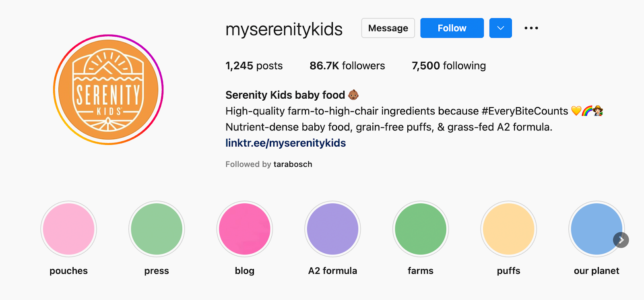Follow the myserenitykids account
The width and height of the screenshot is (644, 300).
tap(452, 28)
